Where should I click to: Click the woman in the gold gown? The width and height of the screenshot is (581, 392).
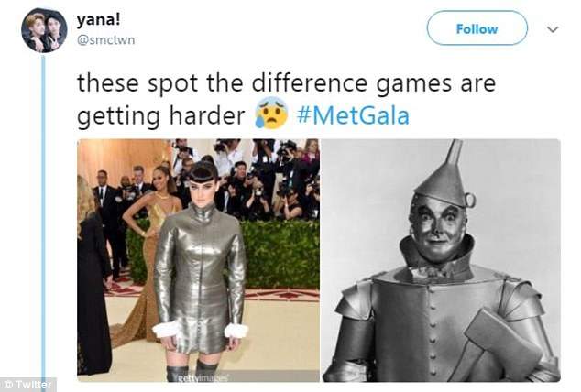tap(147, 252)
